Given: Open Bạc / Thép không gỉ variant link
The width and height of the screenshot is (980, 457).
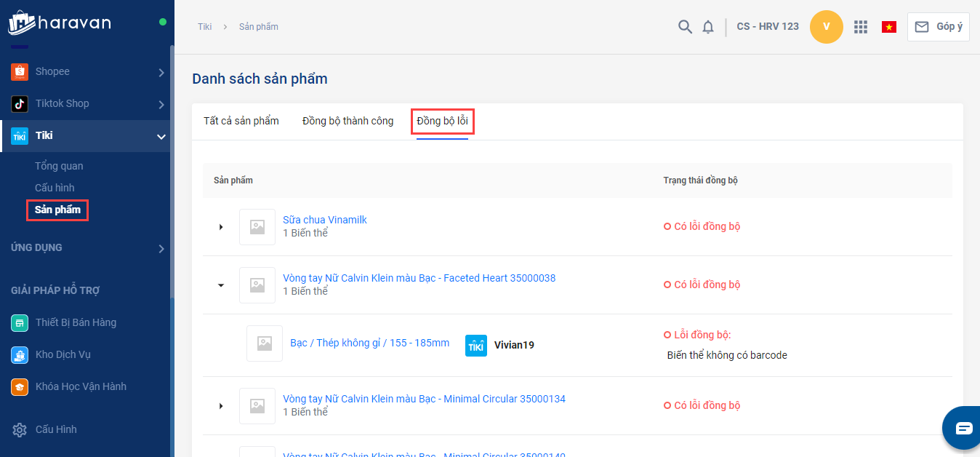Looking at the screenshot, I should [x=369, y=342].
